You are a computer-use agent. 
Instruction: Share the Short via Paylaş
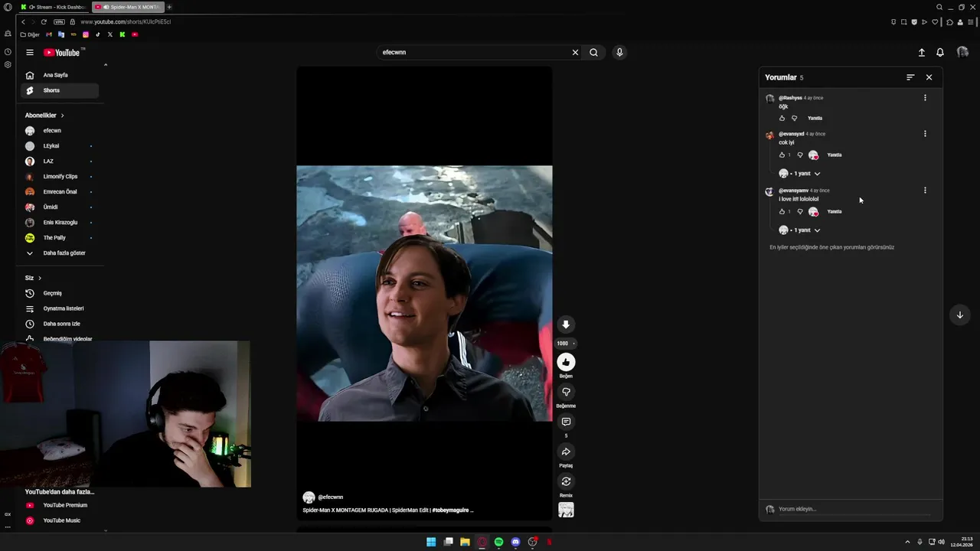tap(566, 452)
